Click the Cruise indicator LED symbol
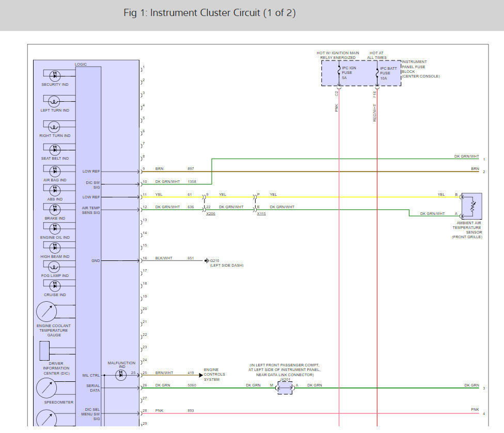This screenshot has height=433, width=504. [x=55, y=286]
